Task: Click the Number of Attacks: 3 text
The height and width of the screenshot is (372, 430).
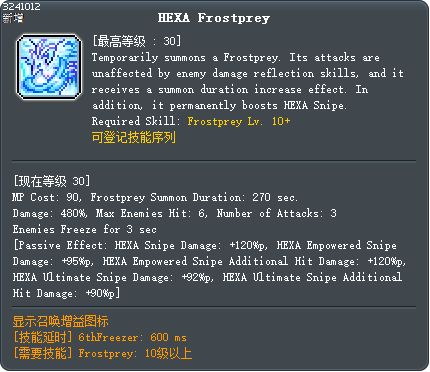Action: (276, 213)
